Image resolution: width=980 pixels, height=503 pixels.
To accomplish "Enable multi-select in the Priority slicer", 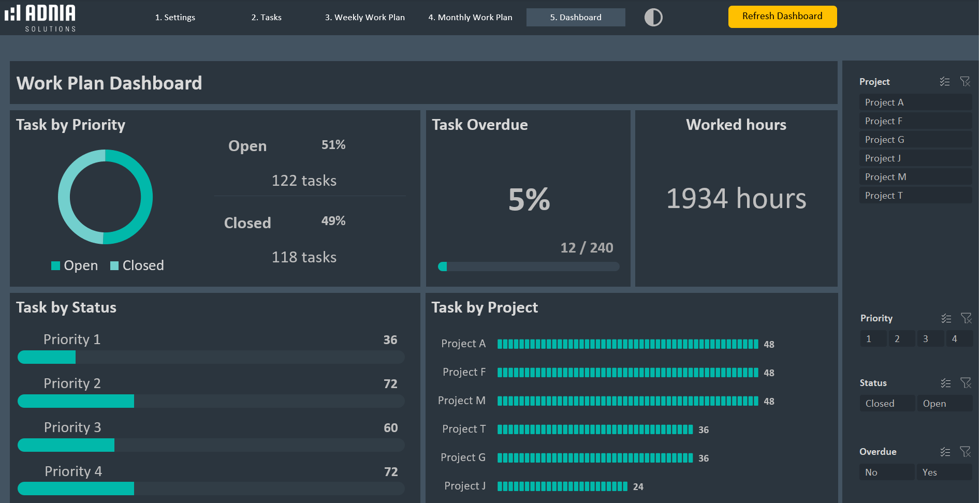I will point(946,318).
